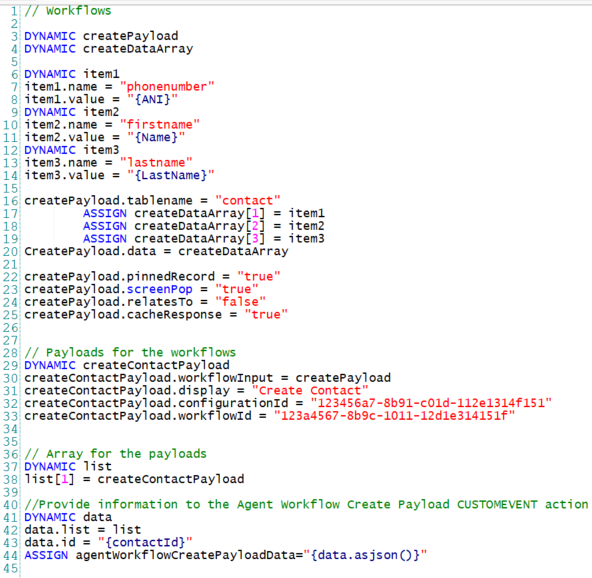Click 'DYNAMIC item3' declaration line

(x=72, y=150)
